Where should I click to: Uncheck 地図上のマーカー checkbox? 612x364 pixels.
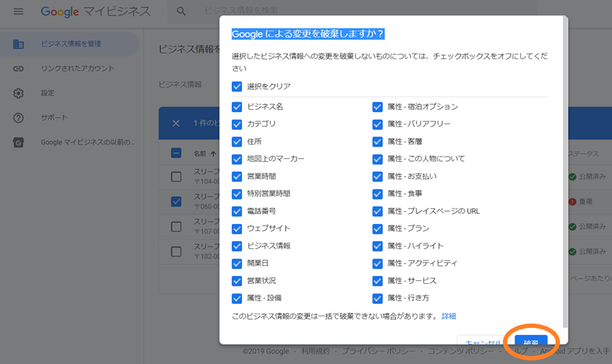coord(237,159)
